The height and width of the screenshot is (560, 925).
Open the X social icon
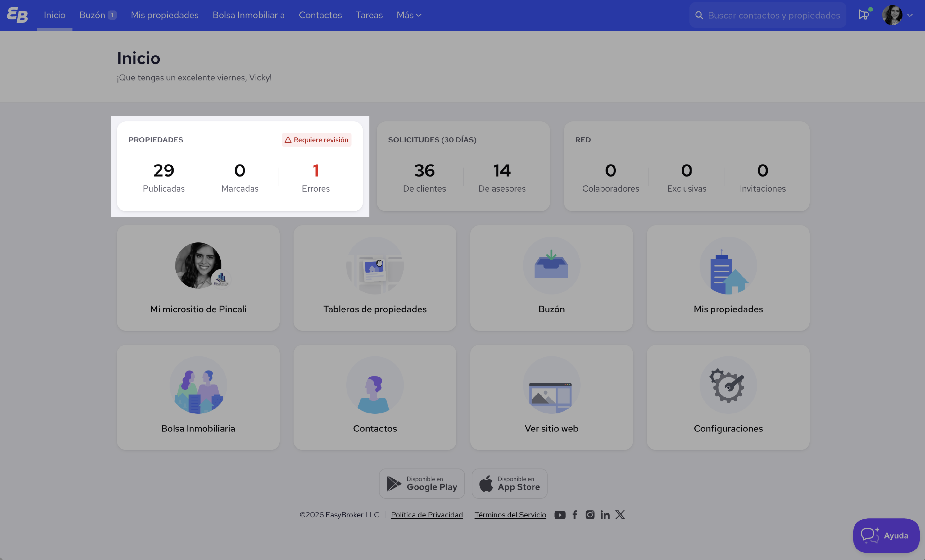(620, 515)
